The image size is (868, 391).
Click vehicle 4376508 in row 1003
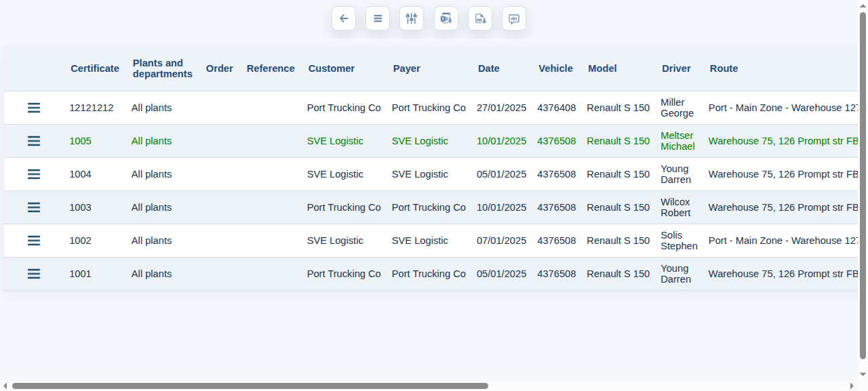point(557,207)
